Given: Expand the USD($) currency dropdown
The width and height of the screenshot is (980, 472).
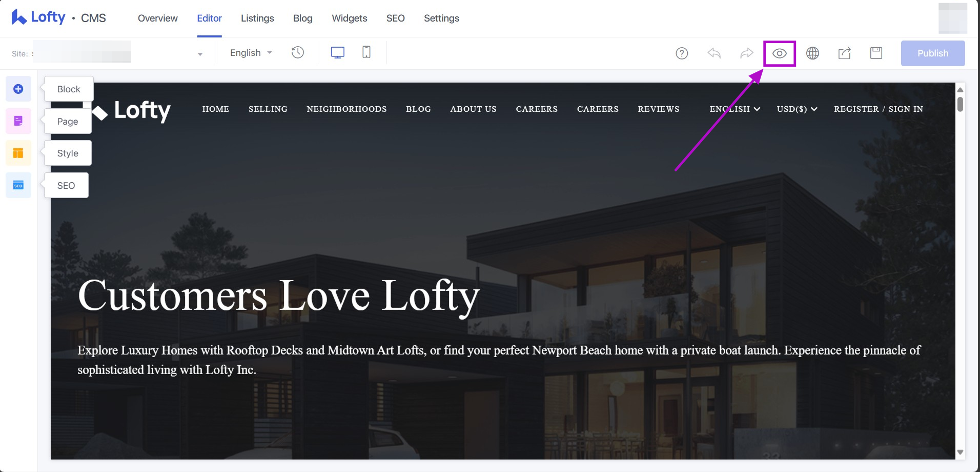Looking at the screenshot, I should [797, 109].
